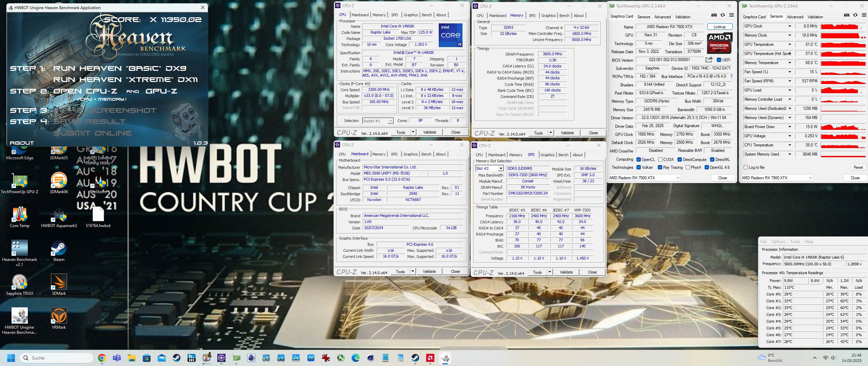Open Advanced tab in GPU-Z Graphics Card window
Screen dimensions: 868x366
662,17
